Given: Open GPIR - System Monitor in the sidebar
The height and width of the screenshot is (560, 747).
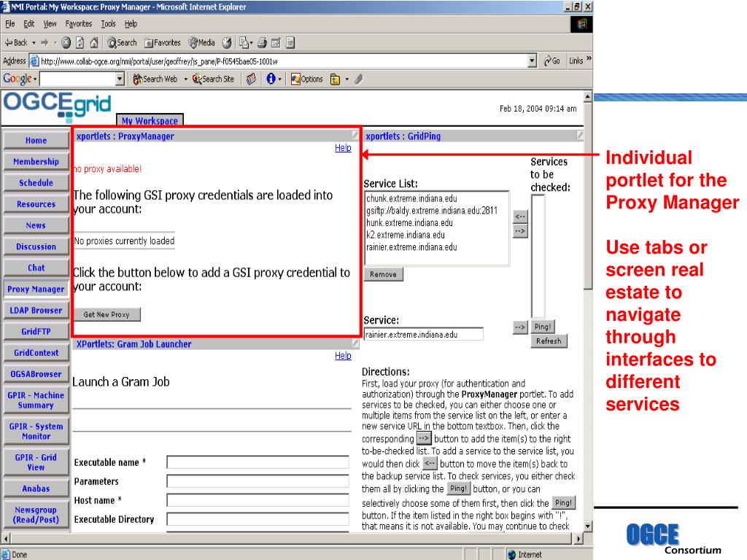Looking at the screenshot, I should (36, 432).
